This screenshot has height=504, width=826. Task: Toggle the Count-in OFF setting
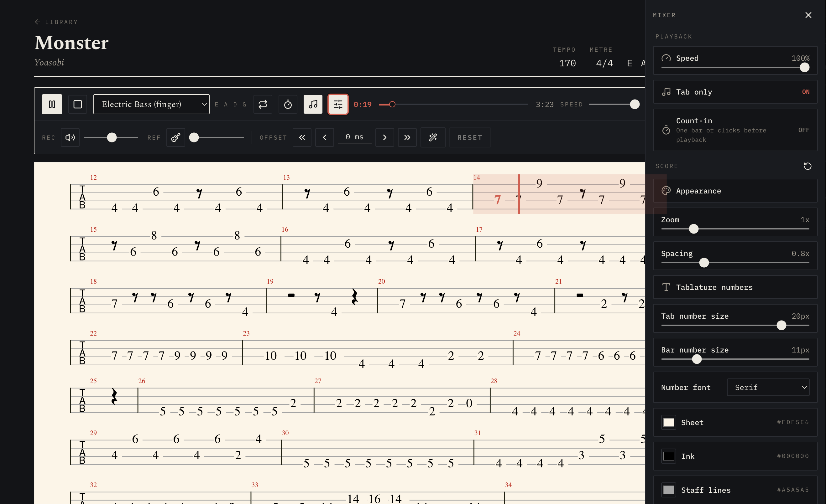click(735, 130)
